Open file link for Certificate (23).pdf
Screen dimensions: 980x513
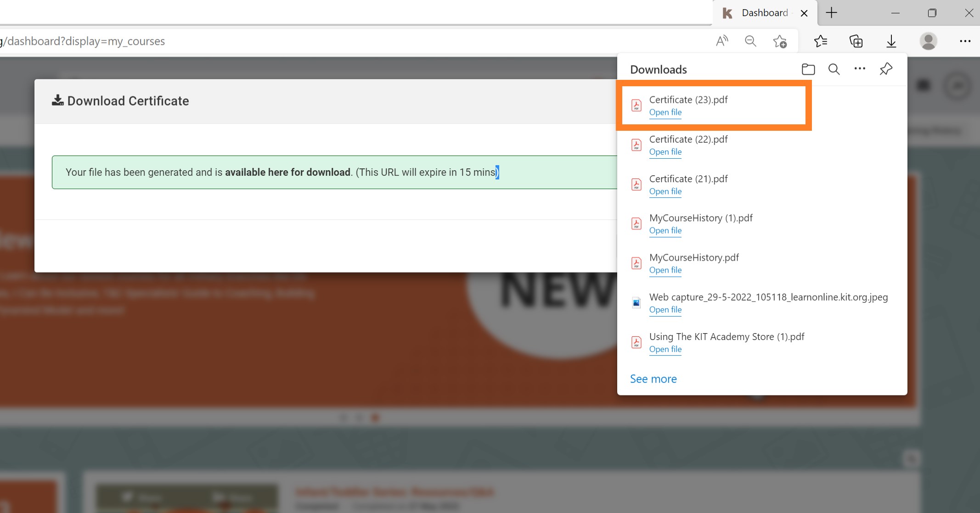click(665, 112)
